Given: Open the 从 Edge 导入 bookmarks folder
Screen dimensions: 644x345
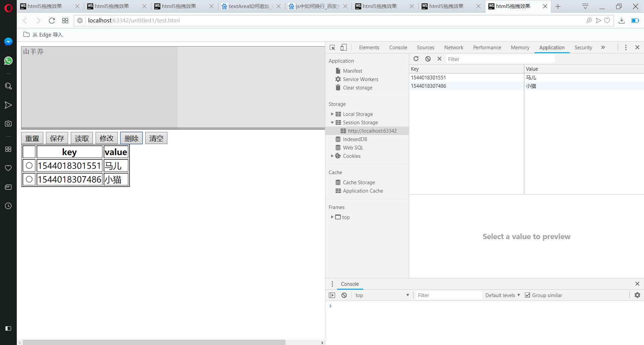Looking at the screenshot, I should click(x=43, y=35).
